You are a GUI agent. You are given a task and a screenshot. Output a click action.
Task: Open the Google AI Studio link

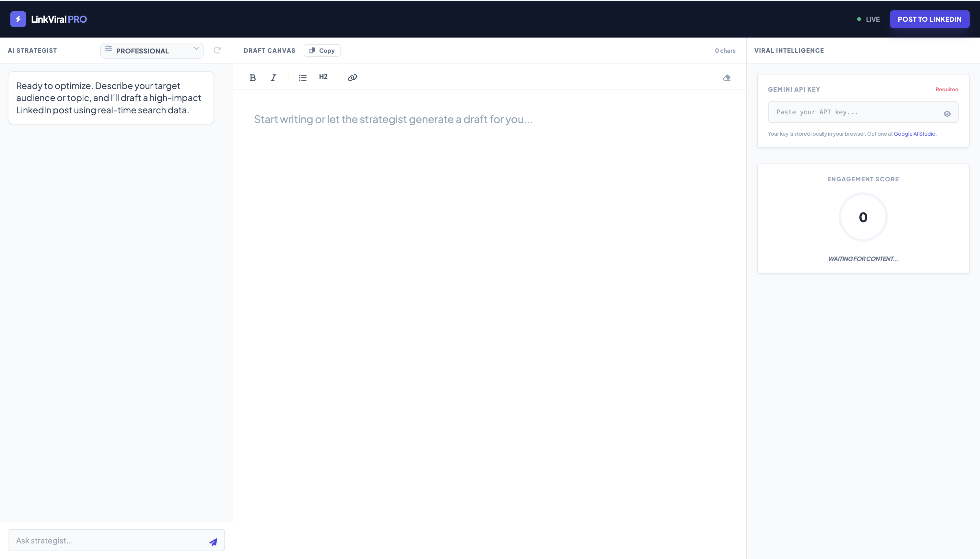coord(914,134)
